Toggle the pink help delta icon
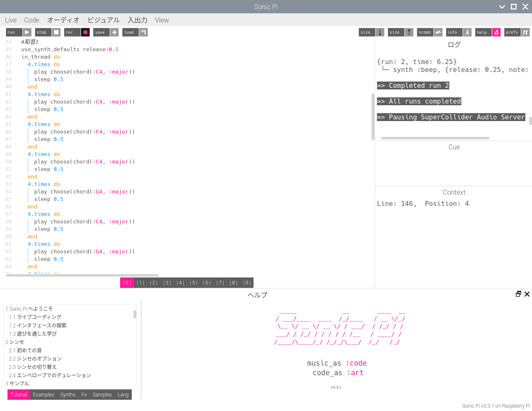532x411 pixels. click(x=496, y=32)
